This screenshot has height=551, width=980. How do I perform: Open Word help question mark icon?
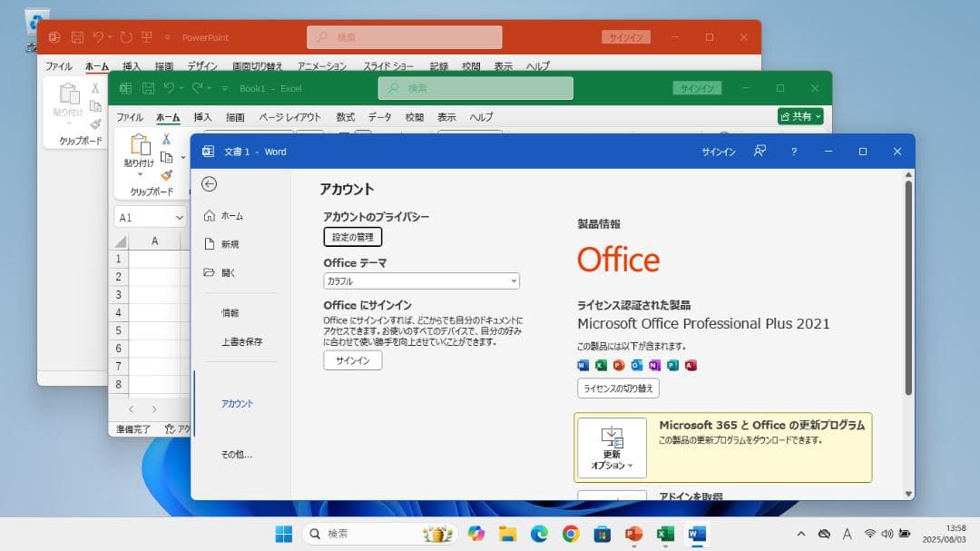click(794, 152)
